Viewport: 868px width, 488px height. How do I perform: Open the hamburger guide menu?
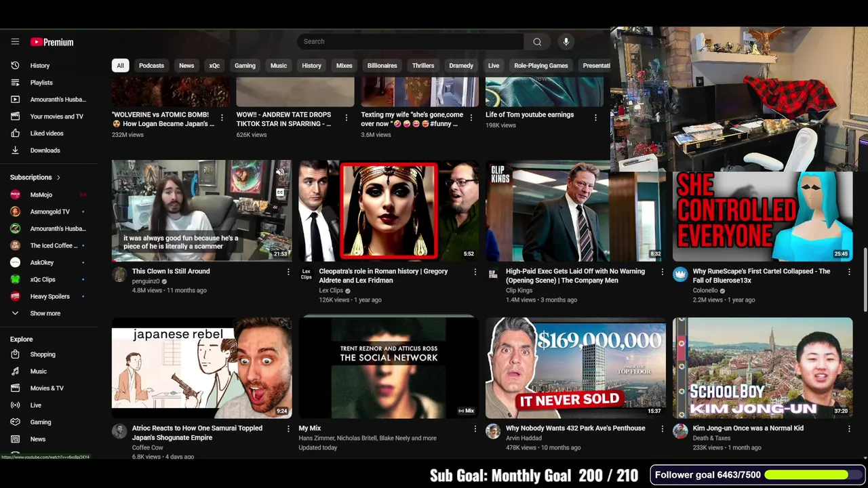(x=15, y=41)
